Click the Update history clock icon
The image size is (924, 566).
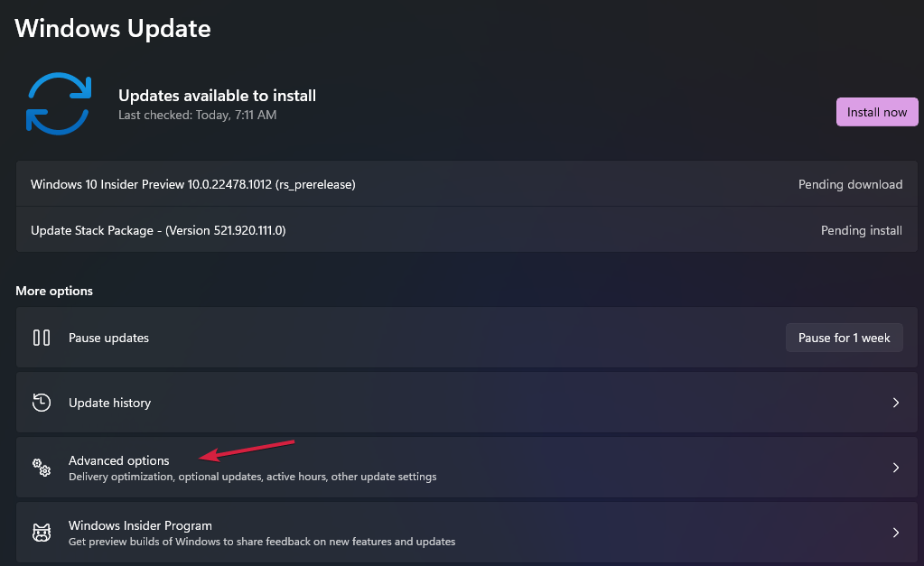(42, 403)
